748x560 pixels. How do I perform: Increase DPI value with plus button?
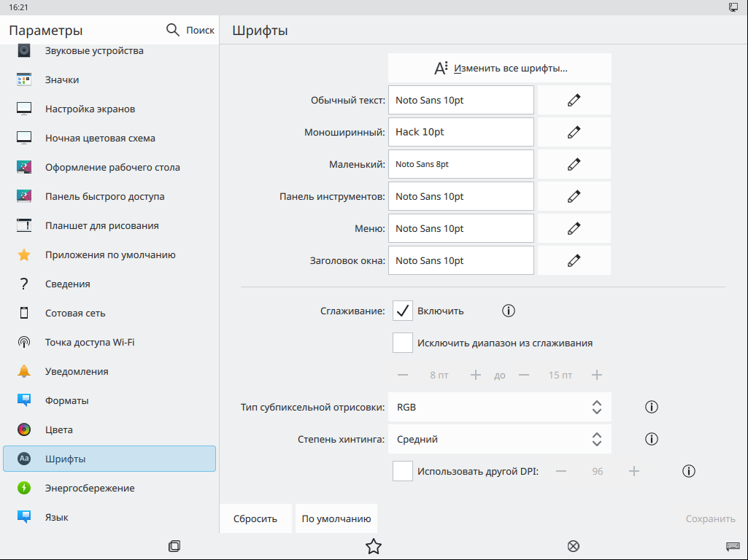pyautogui.click(x=634, y=471)
